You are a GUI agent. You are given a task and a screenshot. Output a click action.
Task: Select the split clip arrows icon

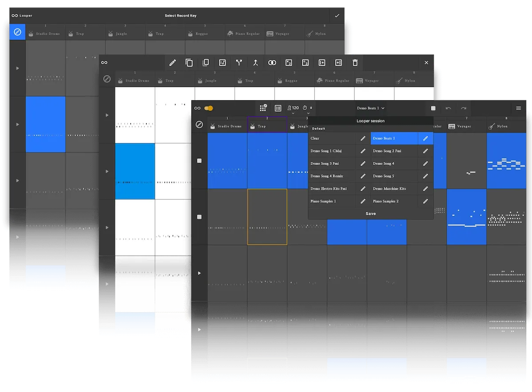click(x=239, y=63)
